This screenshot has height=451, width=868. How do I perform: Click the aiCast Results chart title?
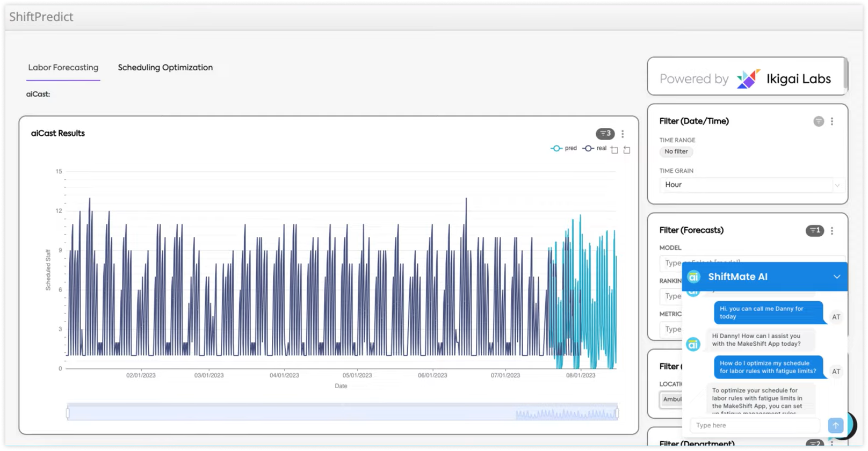(58, 134)
